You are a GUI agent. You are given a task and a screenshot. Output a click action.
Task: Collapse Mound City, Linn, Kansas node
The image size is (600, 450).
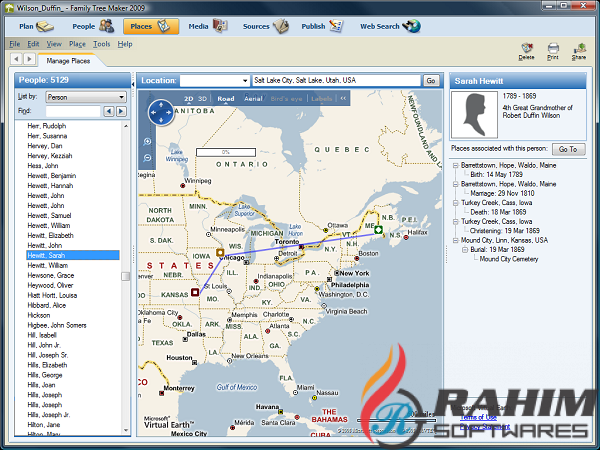pos(456,240)
